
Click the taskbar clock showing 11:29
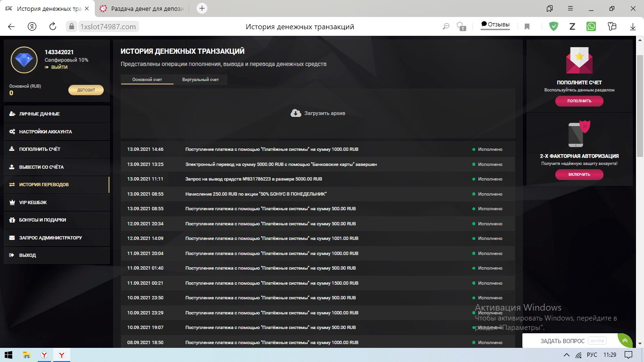coord(610,355)
